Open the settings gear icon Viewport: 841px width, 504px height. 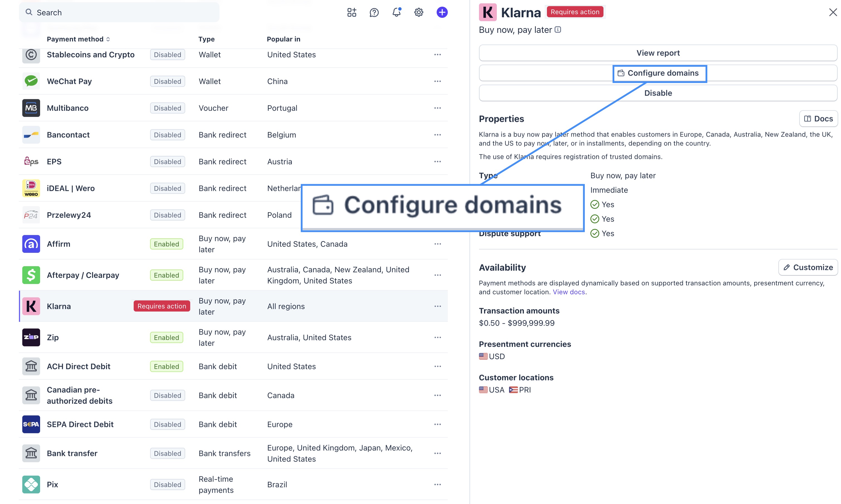[419, 13]
